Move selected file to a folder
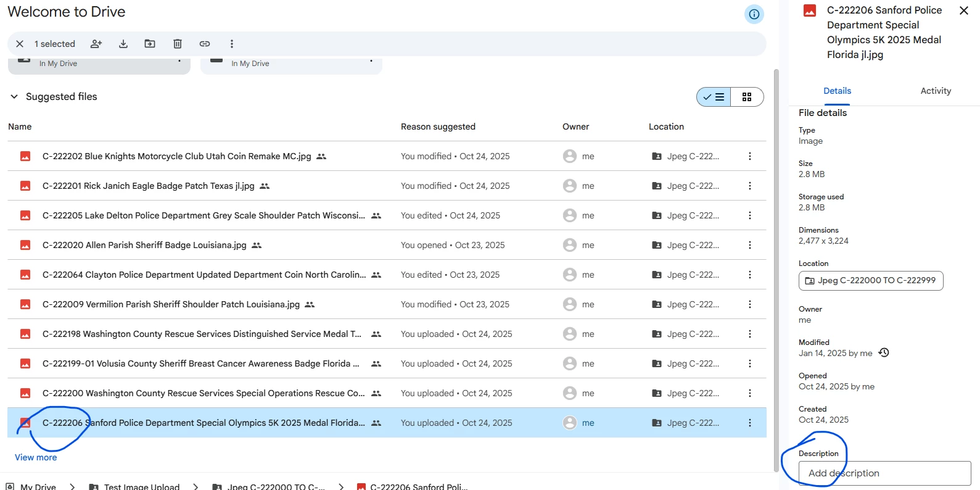 point(150,44)
